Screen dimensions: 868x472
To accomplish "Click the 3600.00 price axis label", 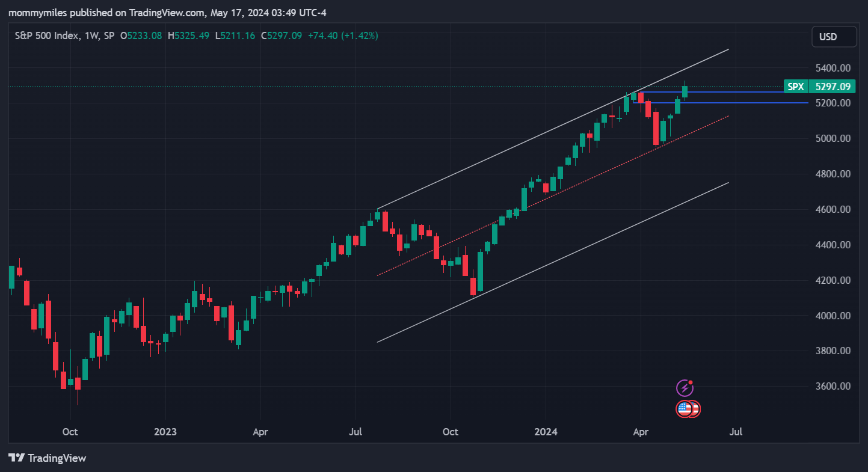I will coord(833,386).
